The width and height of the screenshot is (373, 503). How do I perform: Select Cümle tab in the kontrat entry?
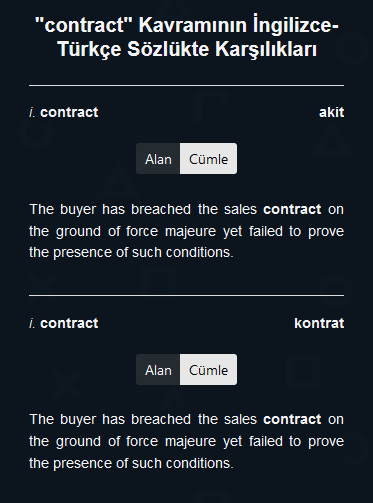tap(208, 370)
